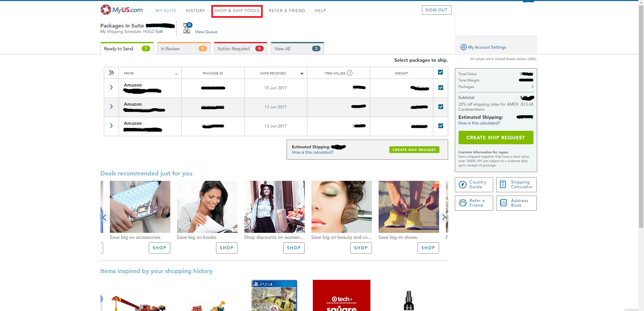Uncheck the last row's package checkbox
Image resolution: width=644 pixels, height=311 pixels.
(440, 126)
